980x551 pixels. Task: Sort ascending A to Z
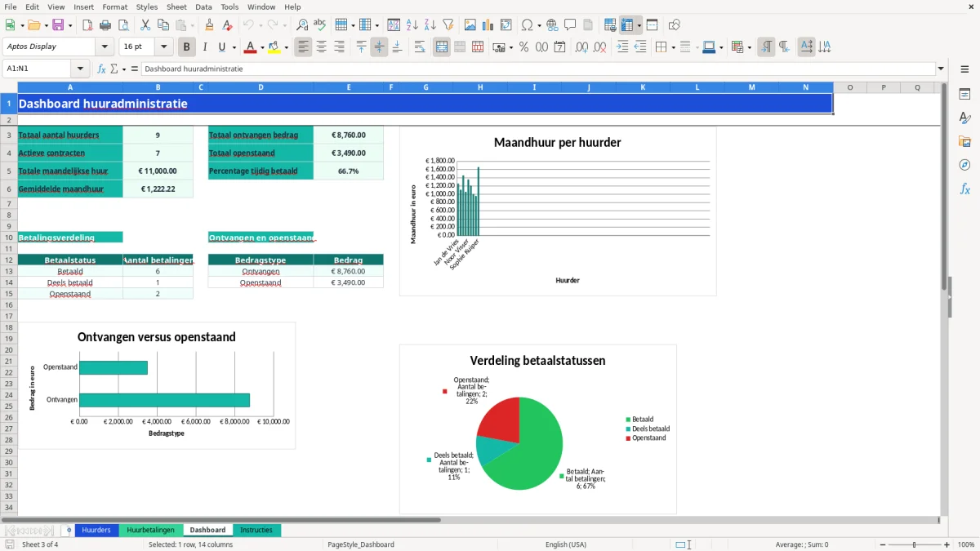point(412,25)
